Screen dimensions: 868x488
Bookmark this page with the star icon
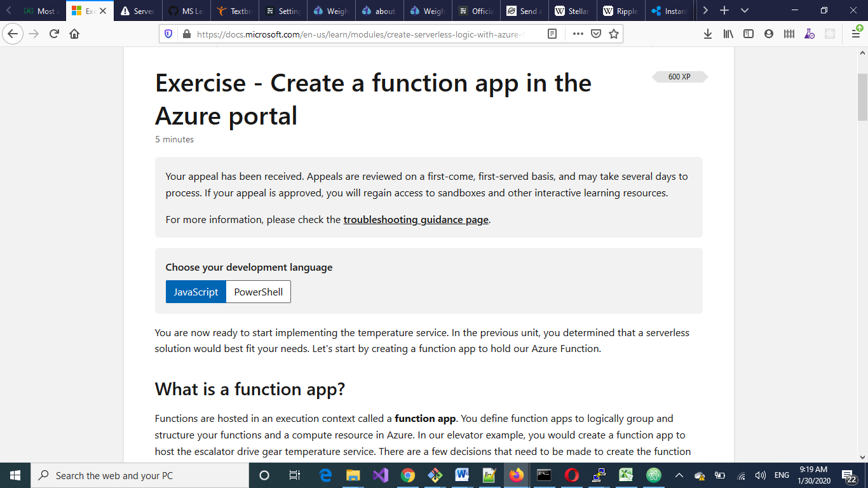point(614,34)
